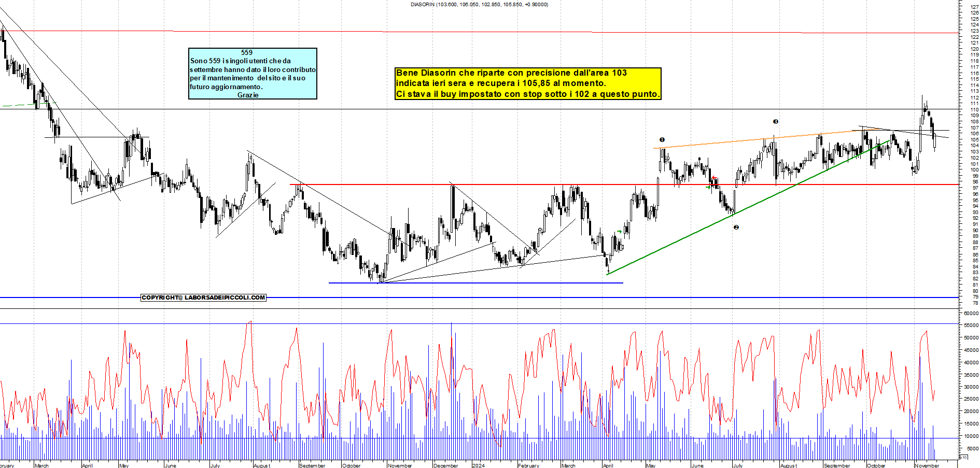Click yellow note line 'Ci stava il buy impostato'
Image resolution: width=980 pixels, height=468 pixels.
(527, 94)
